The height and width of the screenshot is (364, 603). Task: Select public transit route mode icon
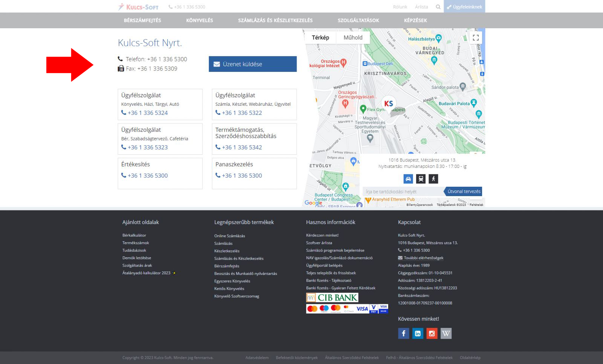(421, 179)
